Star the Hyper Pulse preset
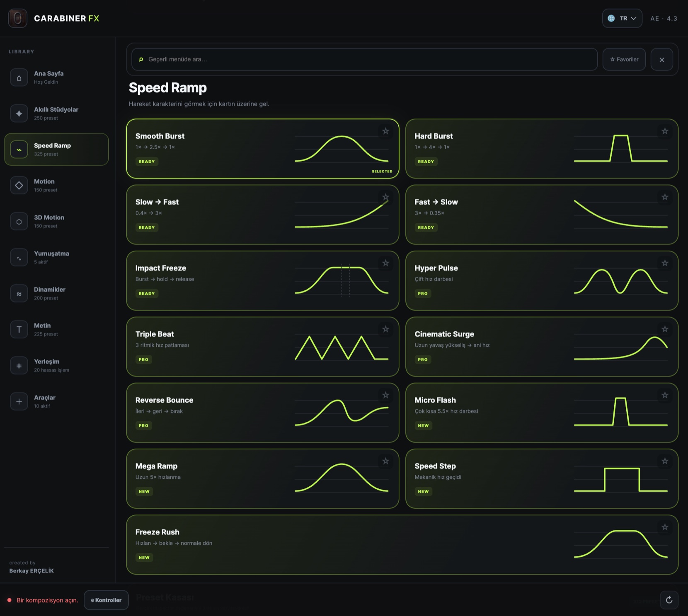688x616 pixels. (x=665, y=263)
